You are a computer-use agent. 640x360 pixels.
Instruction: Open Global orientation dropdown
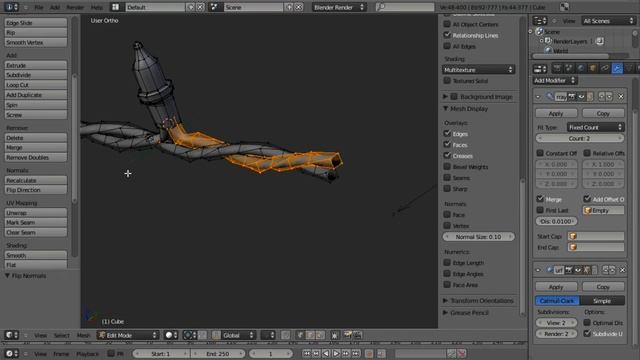point(238,335)
